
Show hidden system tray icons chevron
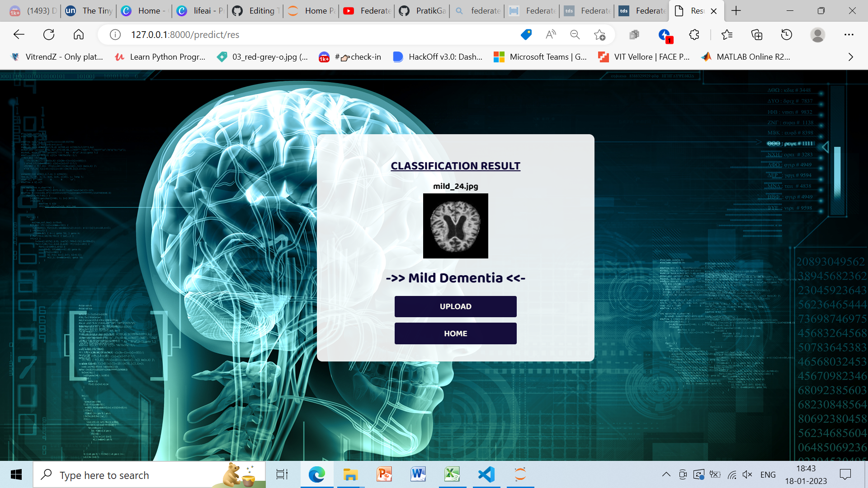point(666,474)
